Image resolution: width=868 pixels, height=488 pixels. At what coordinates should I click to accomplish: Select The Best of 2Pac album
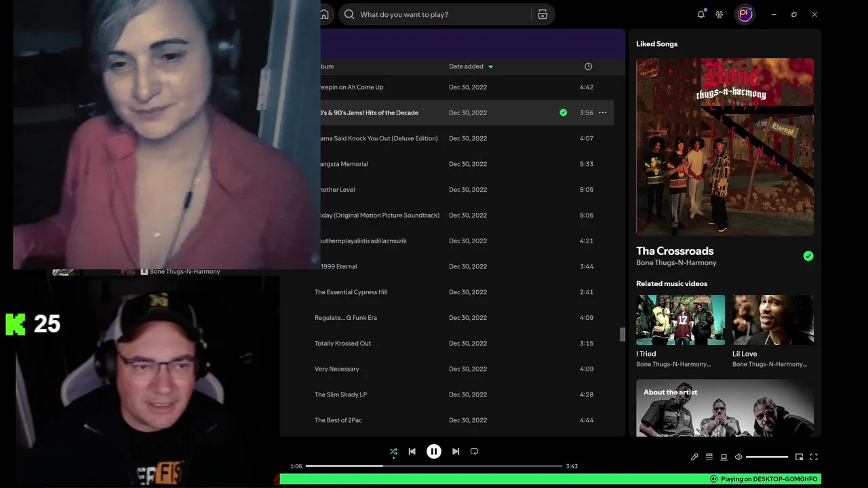pos(338,420)
